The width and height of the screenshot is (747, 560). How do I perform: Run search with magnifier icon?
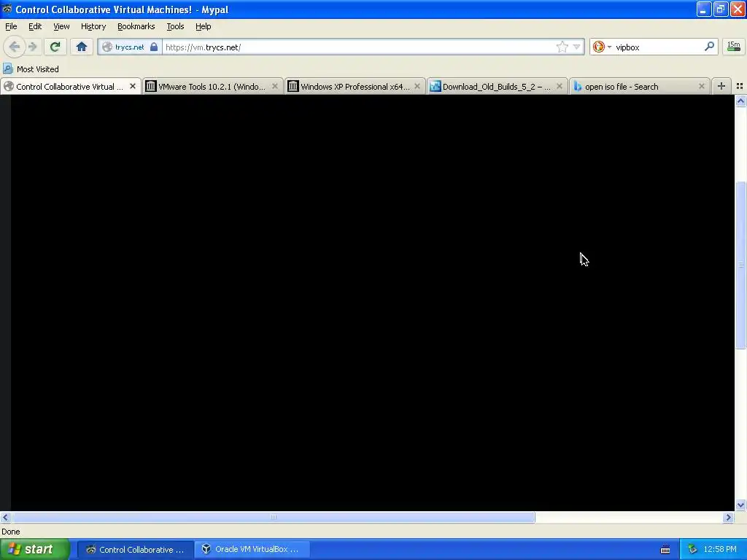(x=709, y=47)
